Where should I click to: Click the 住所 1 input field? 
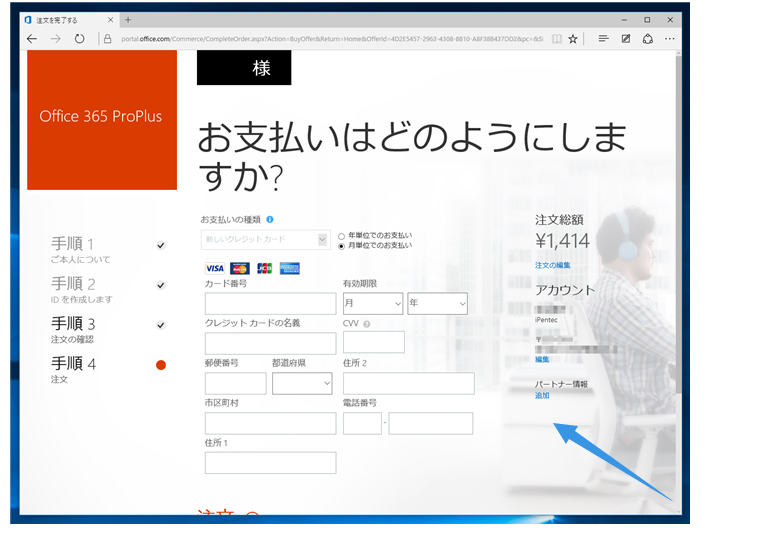tap(271, 463)
